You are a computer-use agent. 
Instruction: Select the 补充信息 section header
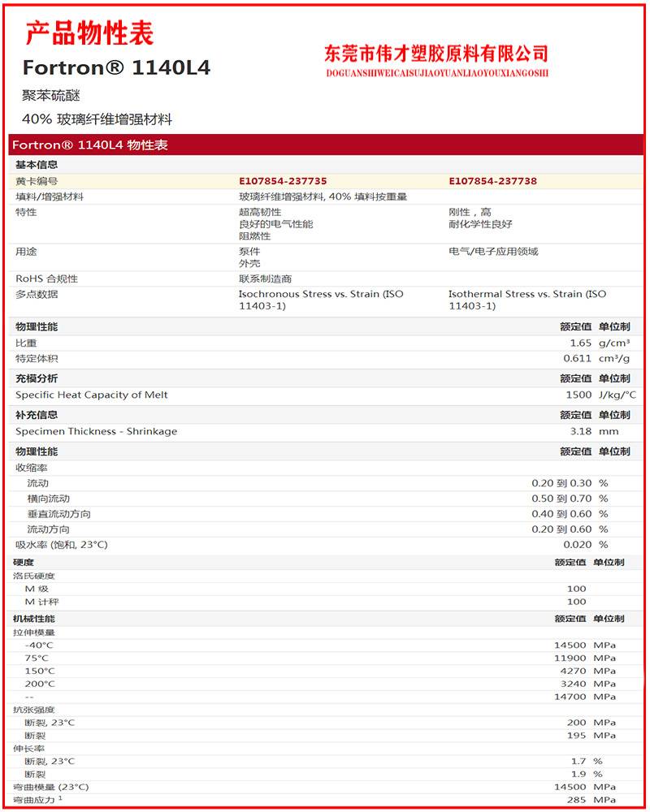[x=37, y=415]
